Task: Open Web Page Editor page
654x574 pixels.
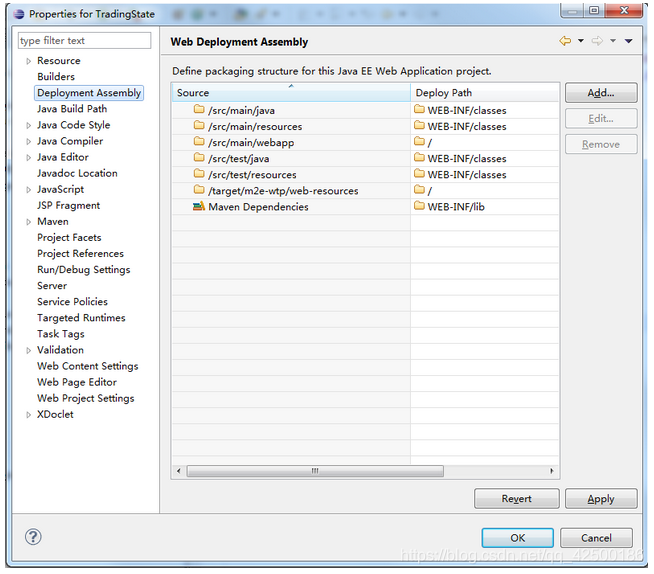Action: [77, 382]
